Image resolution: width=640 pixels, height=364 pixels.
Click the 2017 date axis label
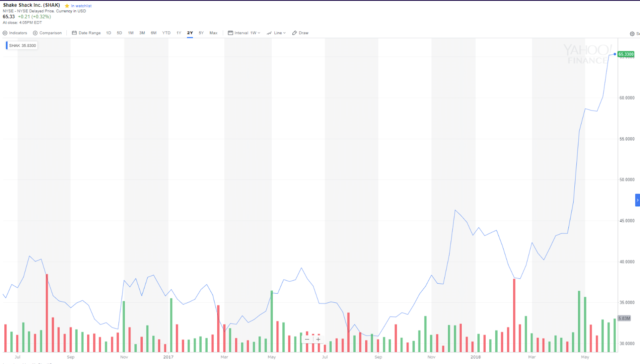pos(168,357)
